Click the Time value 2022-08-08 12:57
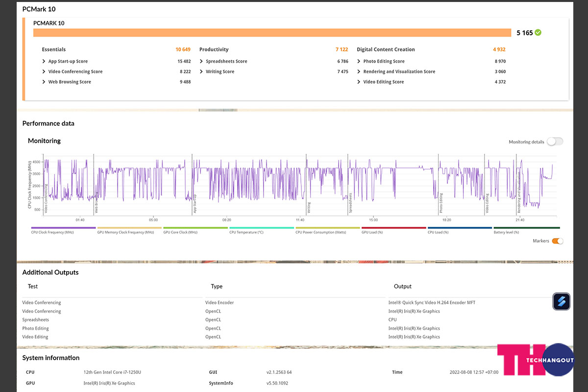The height and width of the screenshot is (392, 588). point(474,372)
